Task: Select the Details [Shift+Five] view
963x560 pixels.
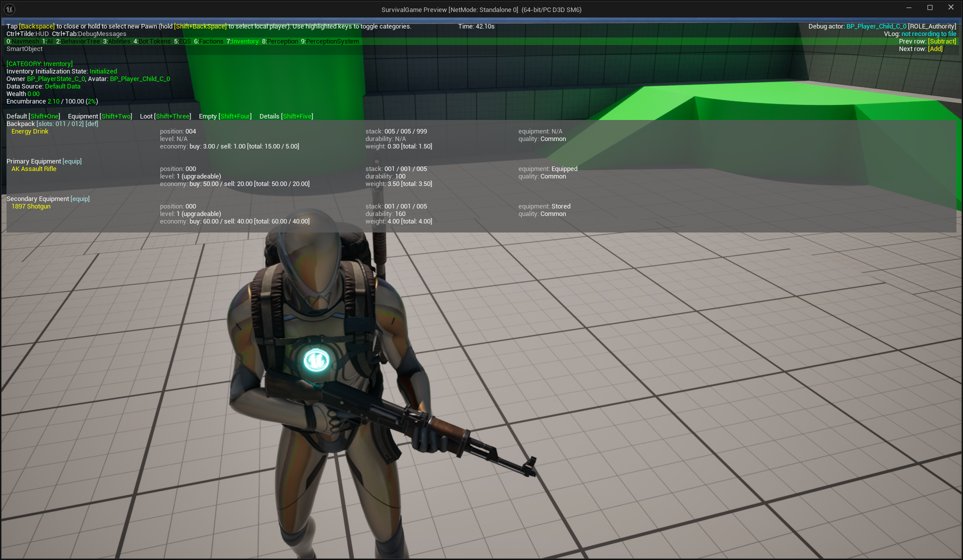Action: (286, 116)
